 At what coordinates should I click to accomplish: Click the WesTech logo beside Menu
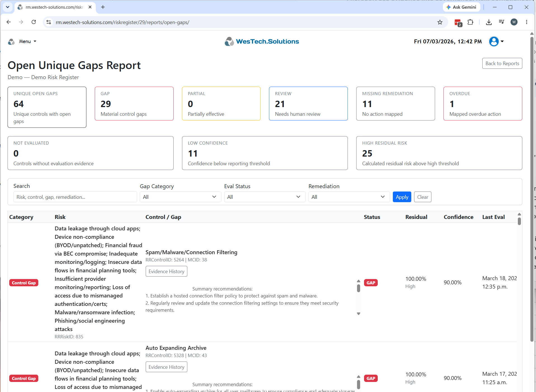pyautogui.click(x=11, y=41)
